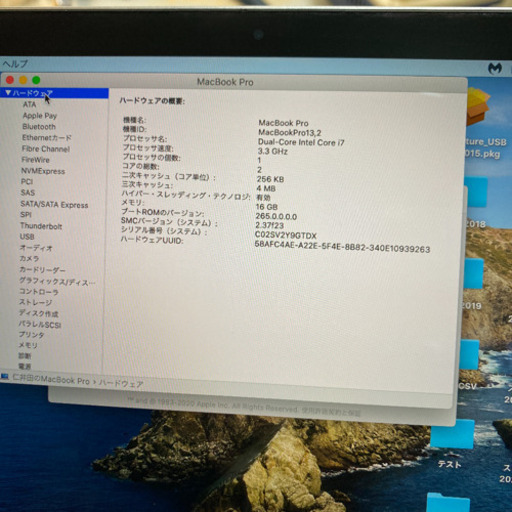
Task: Click the green zoom window button
Action: pyautogui.click(x=36, y=80)
